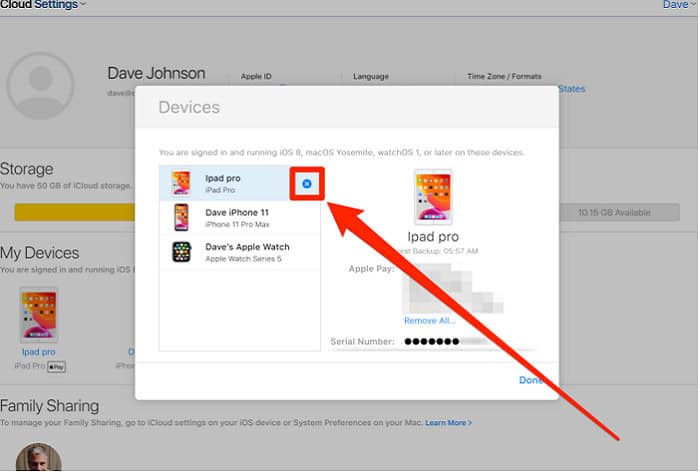Click the Language label
This screenshot has height=472, width=700.
point(371,76)
